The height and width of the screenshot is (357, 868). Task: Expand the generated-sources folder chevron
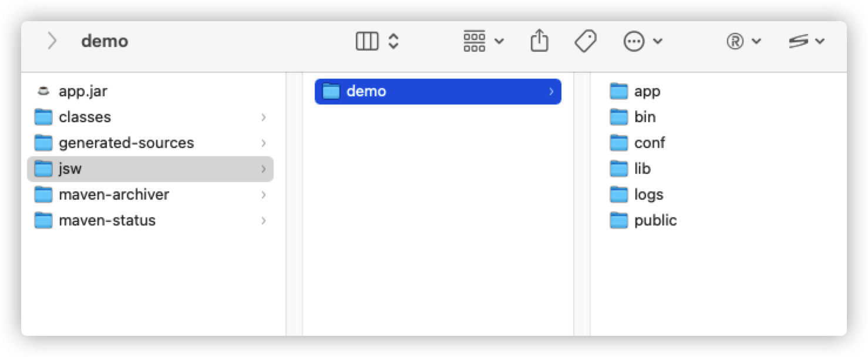tap(264, 143)
